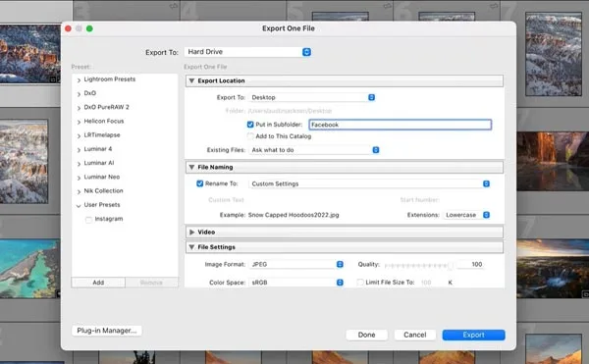The image size is (589, 364).
Task: Click the Quality value field showing 100
Action: (x=470, y=264)
